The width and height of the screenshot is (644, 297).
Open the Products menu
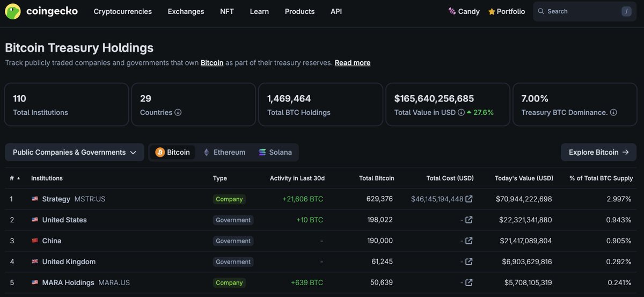299,11
